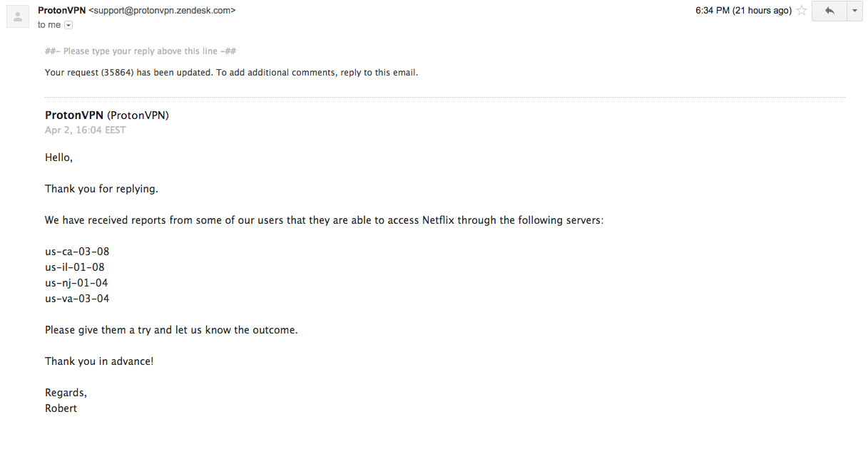Click the 'Thank you in advance!' line

99,361
